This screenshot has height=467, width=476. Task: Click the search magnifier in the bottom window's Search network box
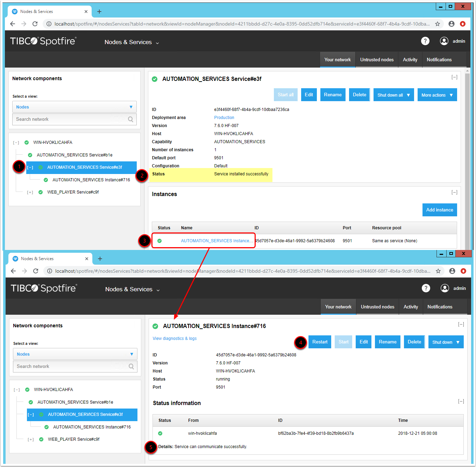(131, 367)
